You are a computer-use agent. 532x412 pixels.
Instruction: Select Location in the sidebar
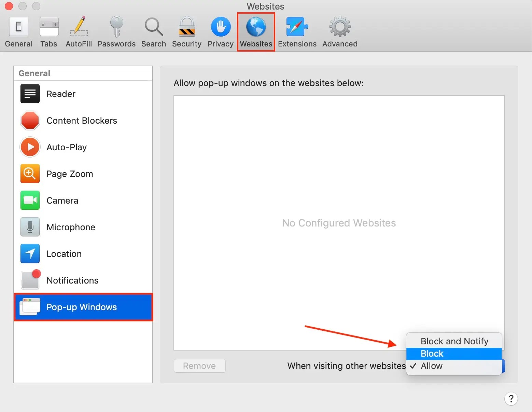[x=83, y=253]
